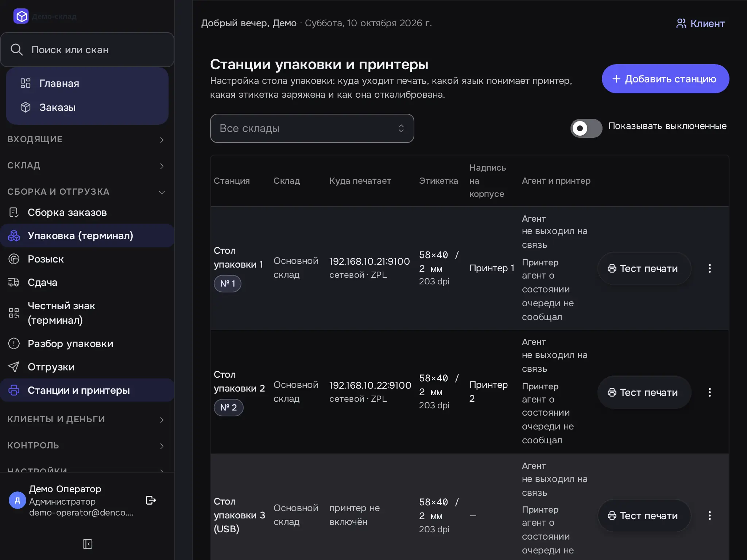The height and width of the screenshot is (560, 747).
Task: Expand the ВХОДЯЩИЕ sidebar section
Action: point(87,139)
